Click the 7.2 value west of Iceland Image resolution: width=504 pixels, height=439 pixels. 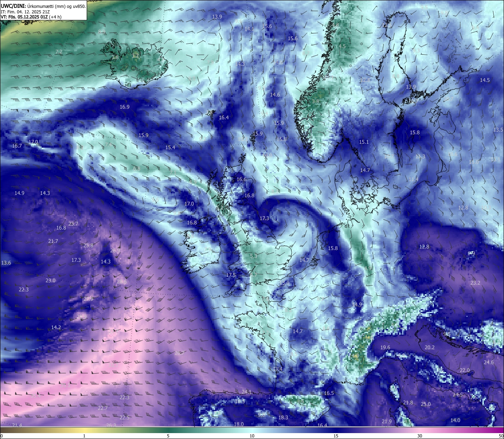pyautogui.click(x=59, y=52)
